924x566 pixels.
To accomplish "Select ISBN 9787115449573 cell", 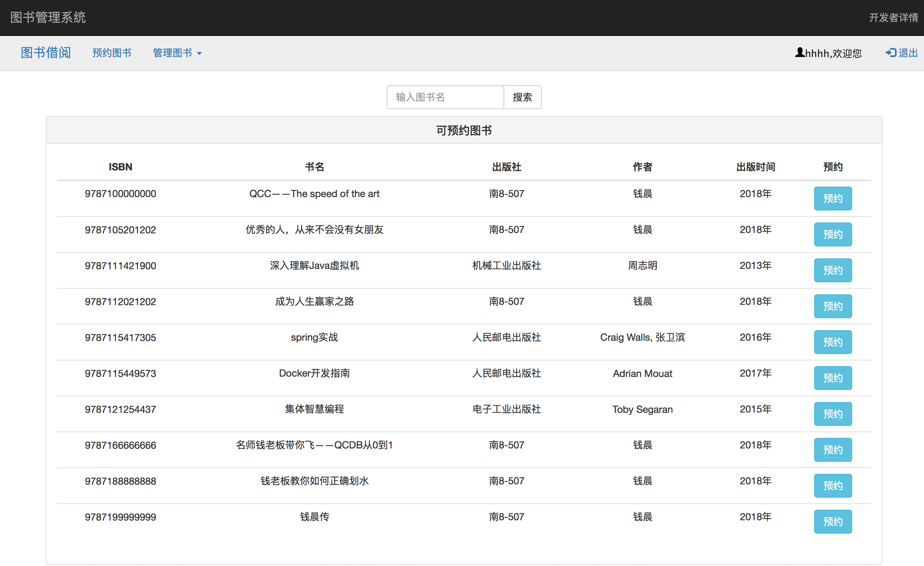I will click(x=120, y=373).
